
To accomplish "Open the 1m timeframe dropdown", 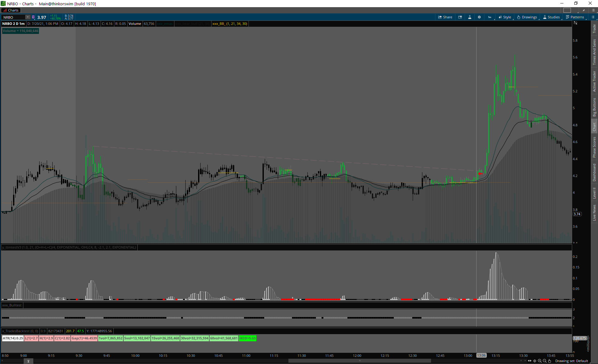I will pos(490,17).
